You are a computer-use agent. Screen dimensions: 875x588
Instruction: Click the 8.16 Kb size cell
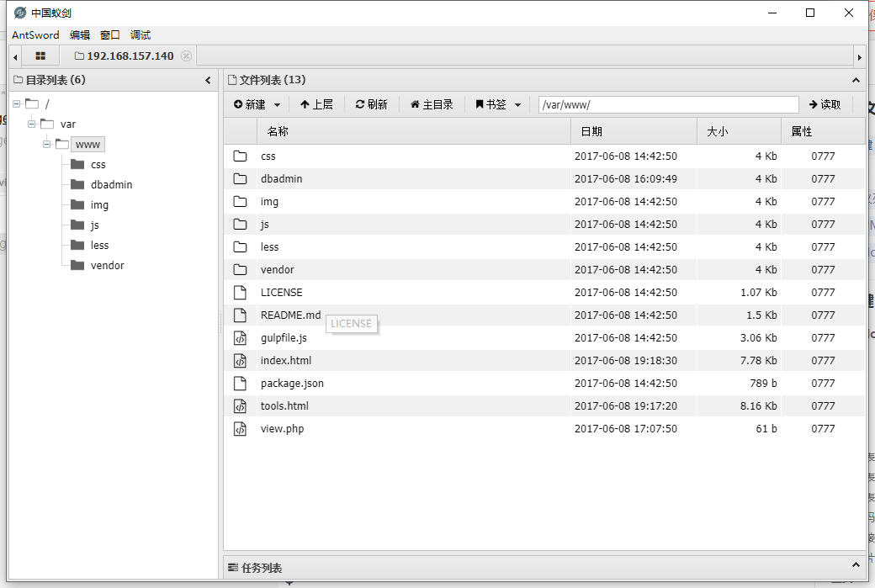click(758, 406)
